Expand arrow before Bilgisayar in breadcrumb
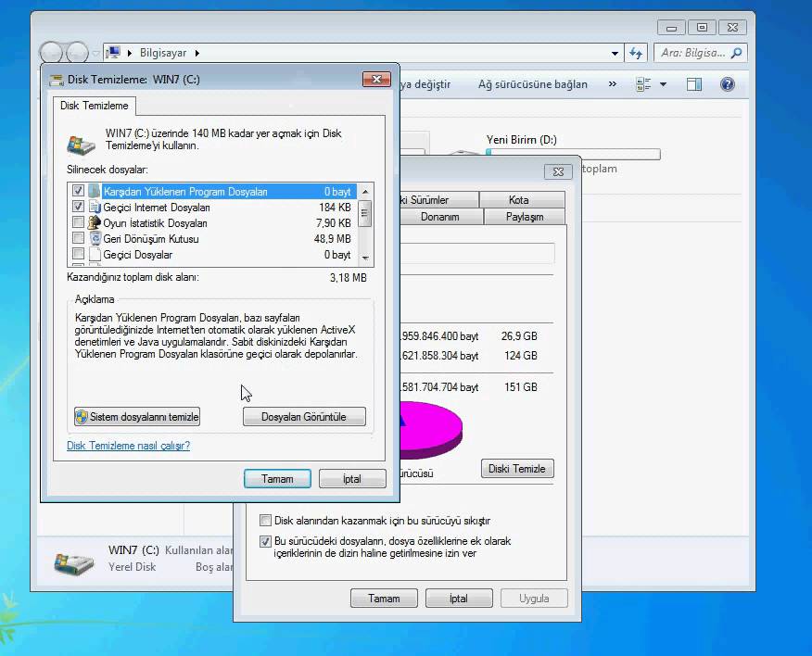 click(130, 53)
